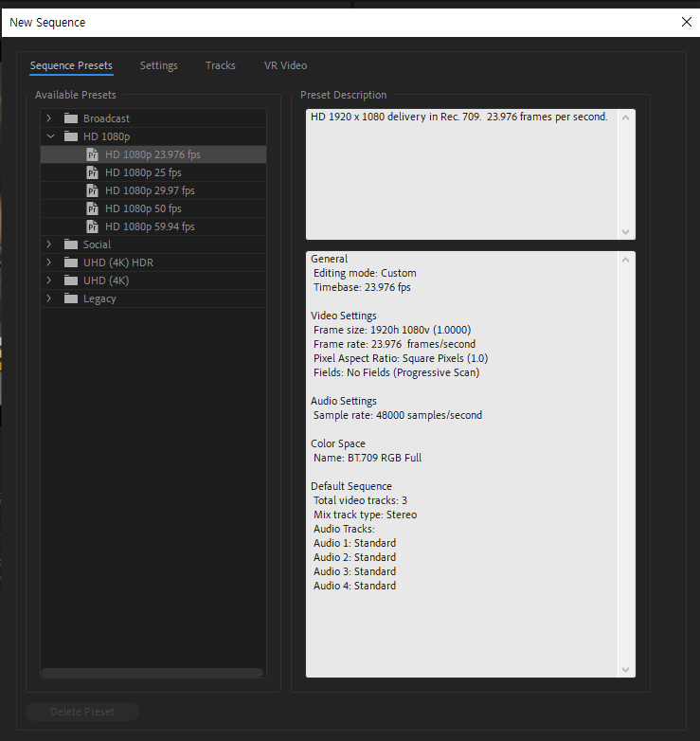This screenshot has width=700, height=741.
Task: Click the Legacy folder icon
Action: pyautogui.click(x=71, y=298)
